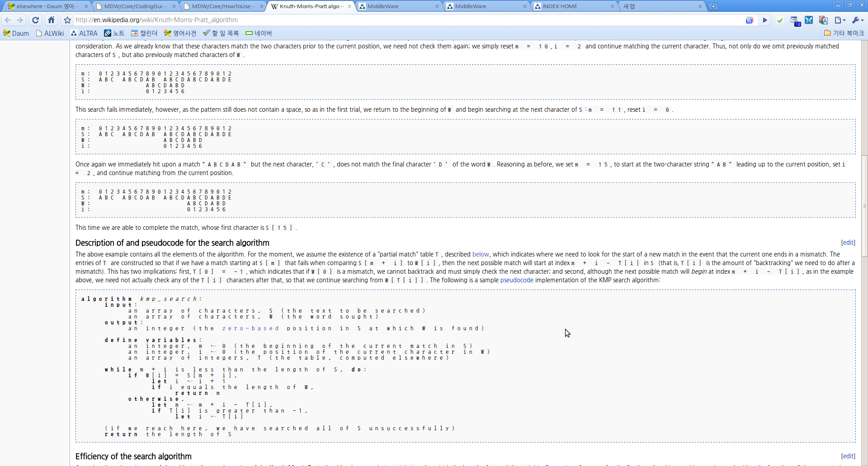868x466 pixels.
Task: Open the wrench settings menu
Action: pyautogui.click(x=857, y=20)
